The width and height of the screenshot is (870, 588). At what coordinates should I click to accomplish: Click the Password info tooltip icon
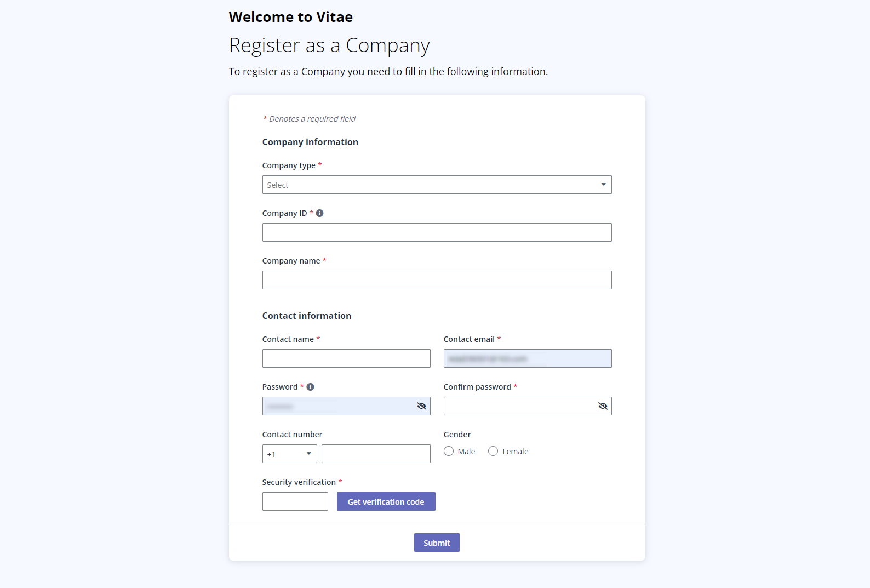click(311, 386)
